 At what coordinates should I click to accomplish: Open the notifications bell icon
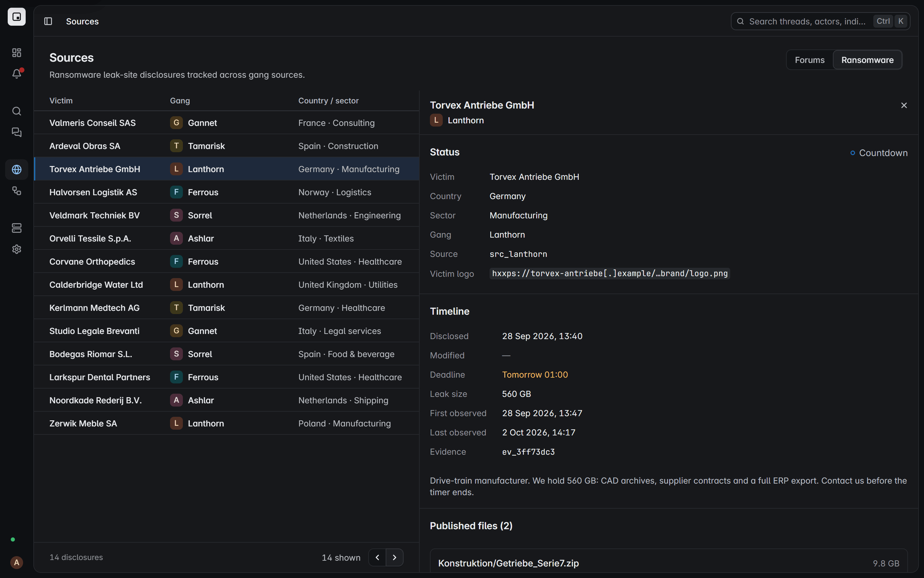pyautogui.click(x=16, y=74)
